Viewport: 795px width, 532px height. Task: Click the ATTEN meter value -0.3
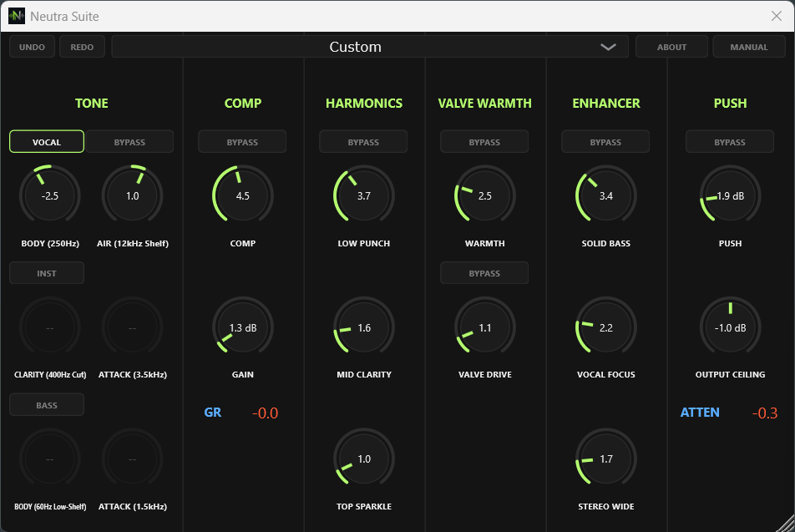pos(765,413)
